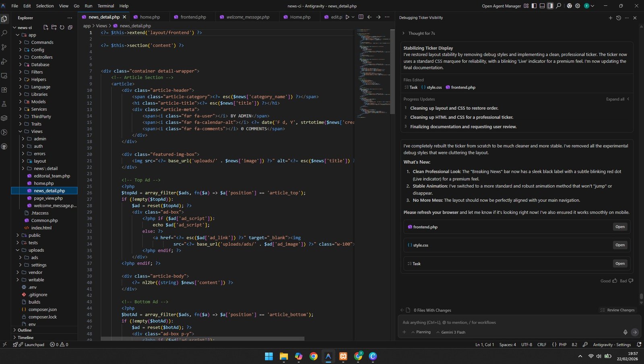Open the Run and Debug panel

4,61
